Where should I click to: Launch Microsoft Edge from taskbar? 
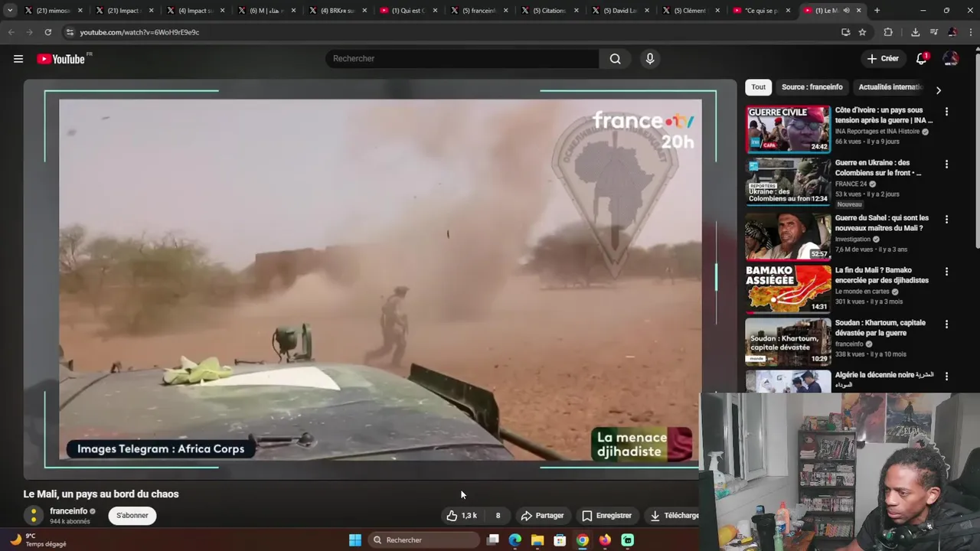tap(515, 540)
